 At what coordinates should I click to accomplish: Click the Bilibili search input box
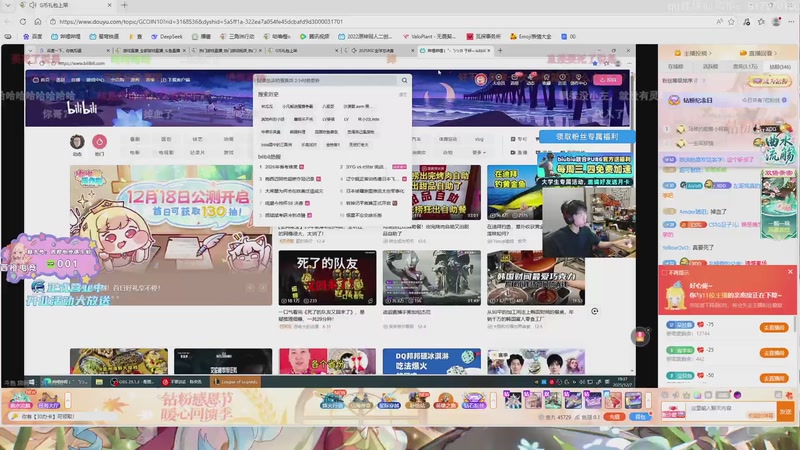pyautogui.click(x=327, y=81)
